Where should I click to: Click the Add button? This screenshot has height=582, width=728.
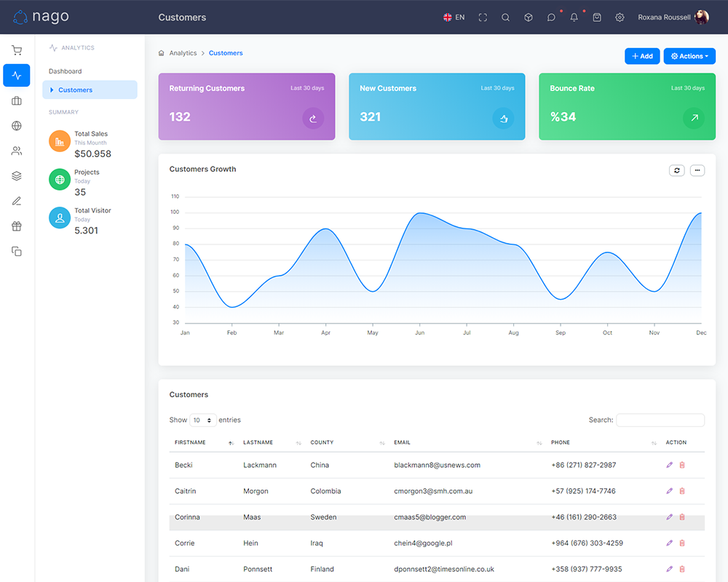click(x=642, y=56)
